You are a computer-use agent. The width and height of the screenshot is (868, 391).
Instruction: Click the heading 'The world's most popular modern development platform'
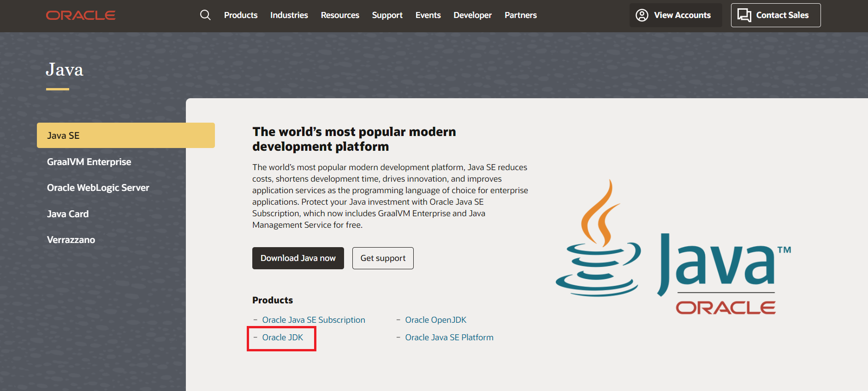[x=354, y=139]
